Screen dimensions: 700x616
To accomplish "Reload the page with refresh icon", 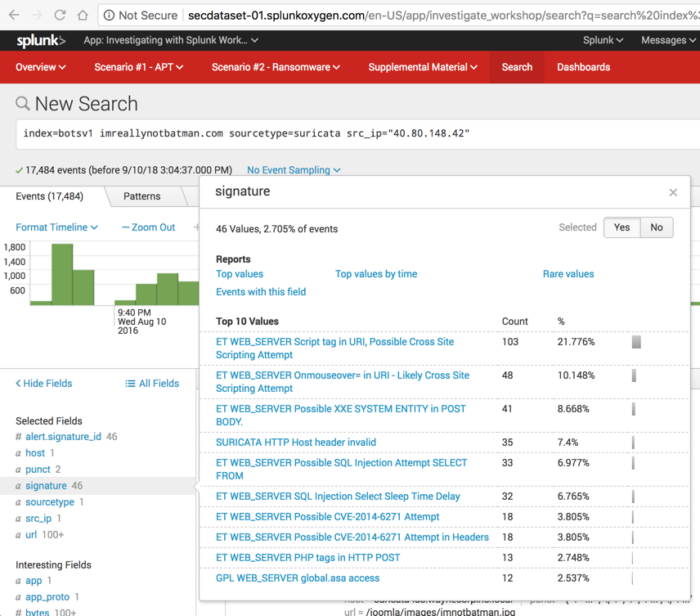I will point(60,16).
